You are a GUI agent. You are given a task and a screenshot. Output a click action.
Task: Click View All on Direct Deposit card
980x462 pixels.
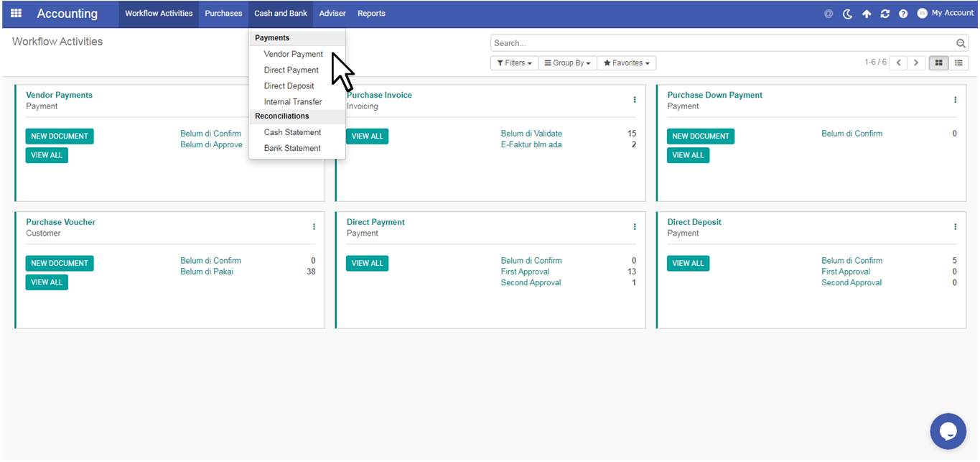tap(688, 264)
